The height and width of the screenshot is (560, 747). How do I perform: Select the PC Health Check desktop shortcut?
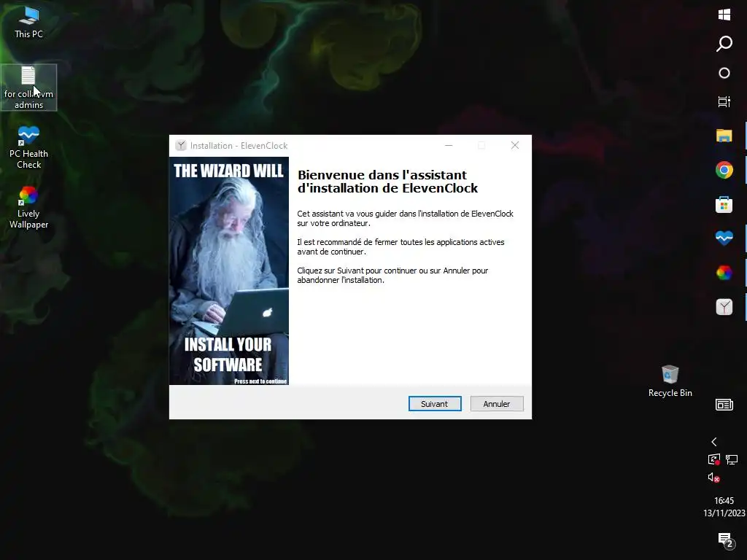point(28,147)
